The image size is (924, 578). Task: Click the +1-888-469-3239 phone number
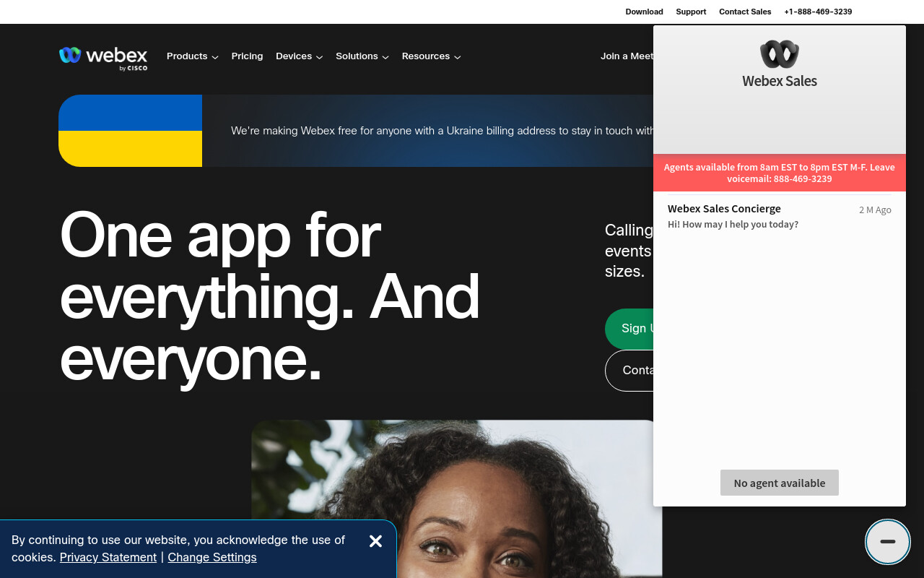(818, 12)
